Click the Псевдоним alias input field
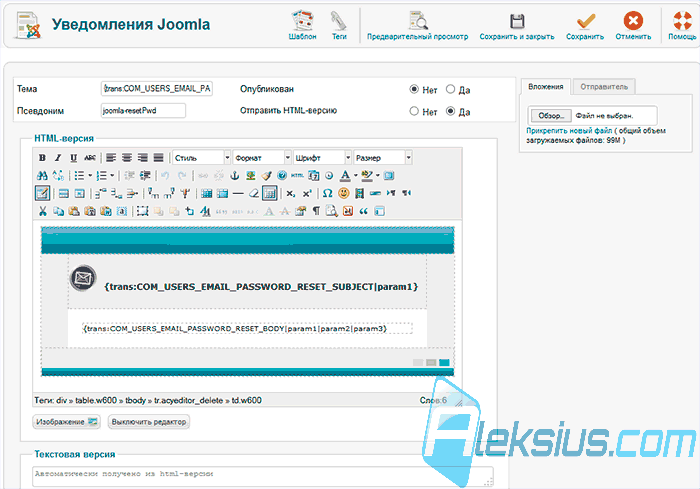 pyautogui.click(x=143, y=110)
